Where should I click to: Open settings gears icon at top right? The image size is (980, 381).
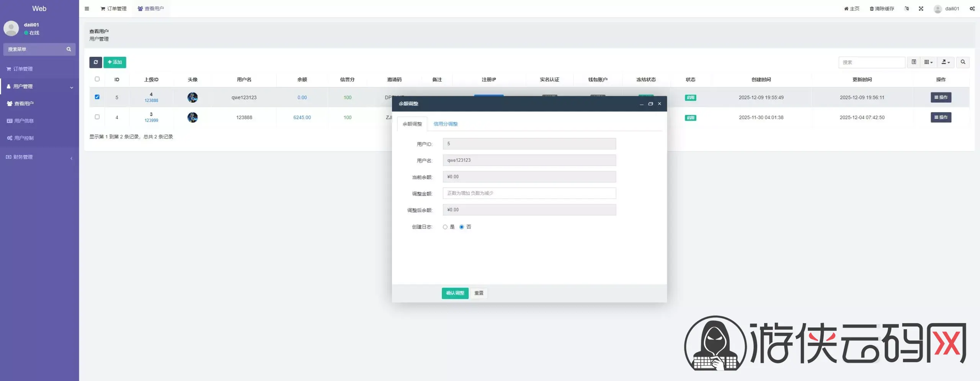pyautogui.click(x=972, y=8)
